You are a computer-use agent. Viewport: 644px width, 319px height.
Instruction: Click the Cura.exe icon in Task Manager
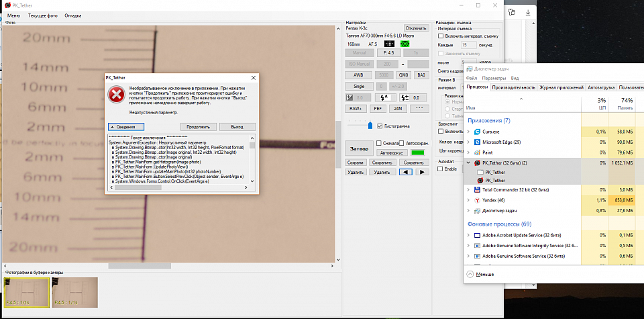pyautogui.click(x=477, y=132)
